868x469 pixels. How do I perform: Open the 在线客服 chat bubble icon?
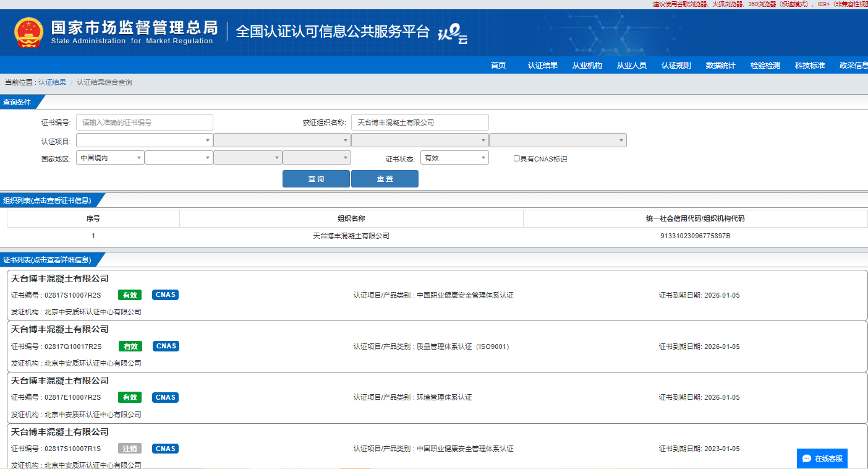click(x=807, y=458)
